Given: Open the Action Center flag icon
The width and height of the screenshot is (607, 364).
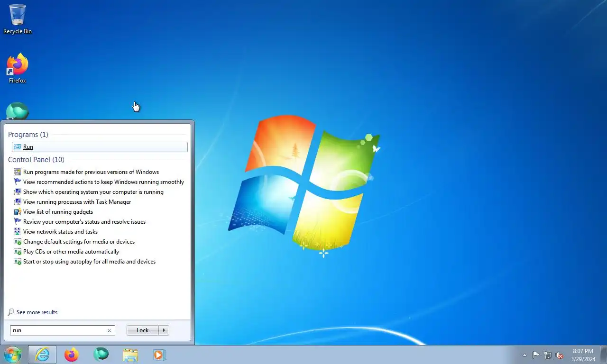Looking at the screenshot, I should (536, 355).
